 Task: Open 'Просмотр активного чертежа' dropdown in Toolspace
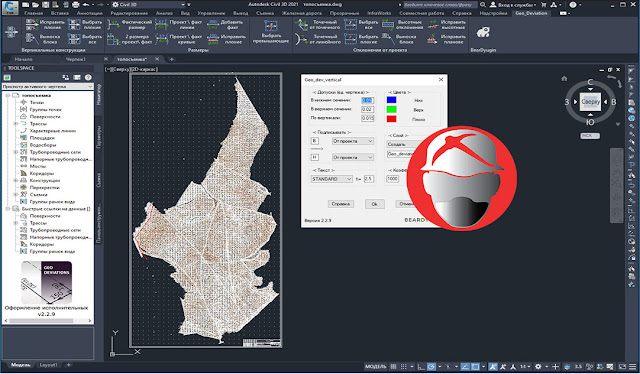pos(48,87)
